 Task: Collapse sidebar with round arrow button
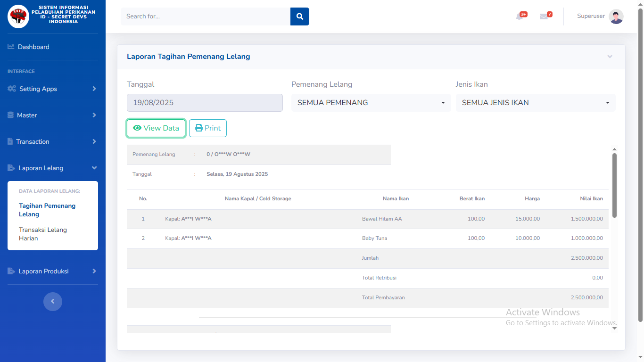(53, 302)
